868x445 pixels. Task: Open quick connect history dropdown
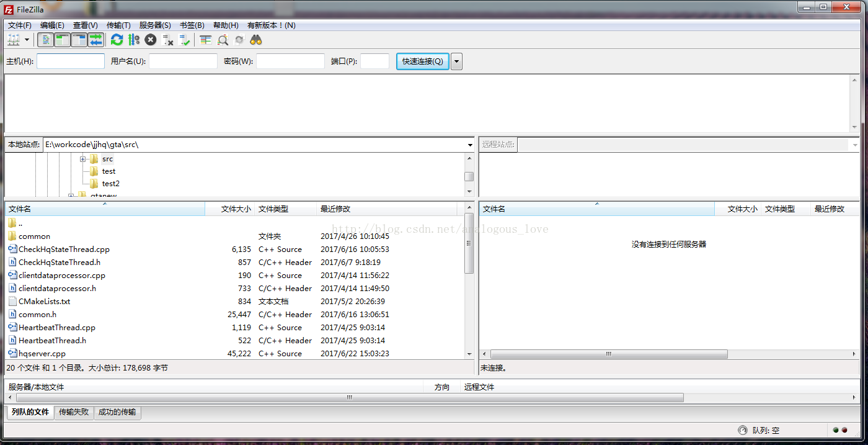(x=457, y=61)
